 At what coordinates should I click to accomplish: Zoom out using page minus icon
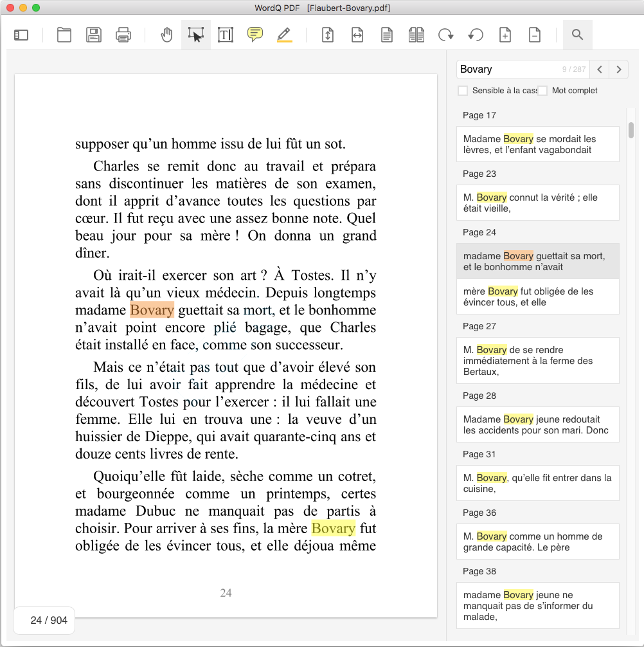click(x=535, y=35)
